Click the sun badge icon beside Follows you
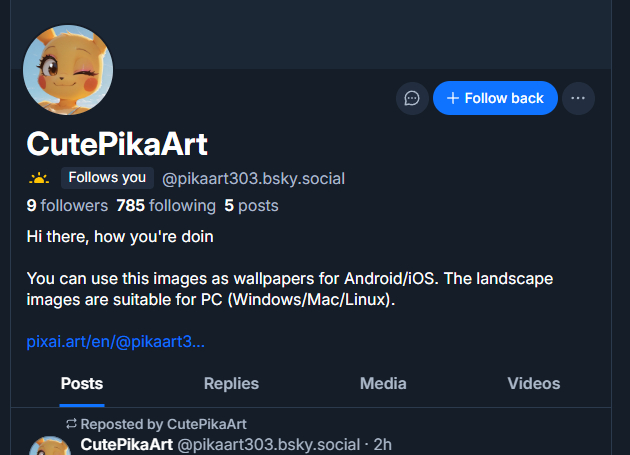Viewport: 630px width, 455px height. tap(39, 179)
